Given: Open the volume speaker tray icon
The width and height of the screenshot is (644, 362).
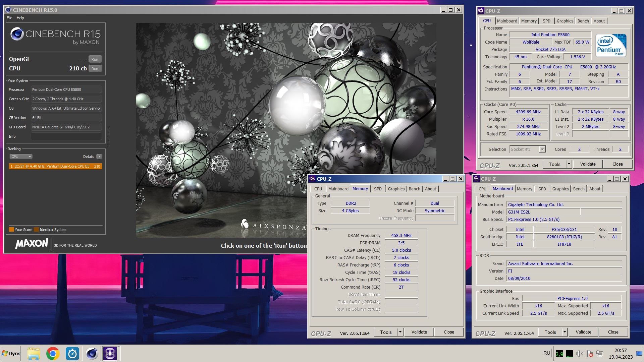Looking at the screenshot, I should click(579, 354).
